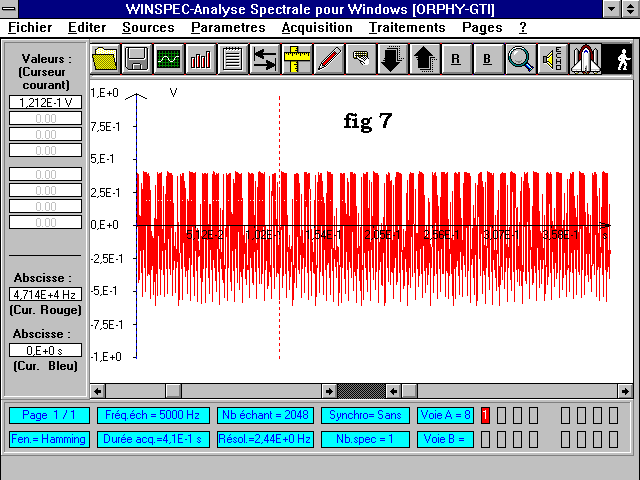Open the Editer menu
640x480 pixels.
pyautogui.click(x=87, y=27)
